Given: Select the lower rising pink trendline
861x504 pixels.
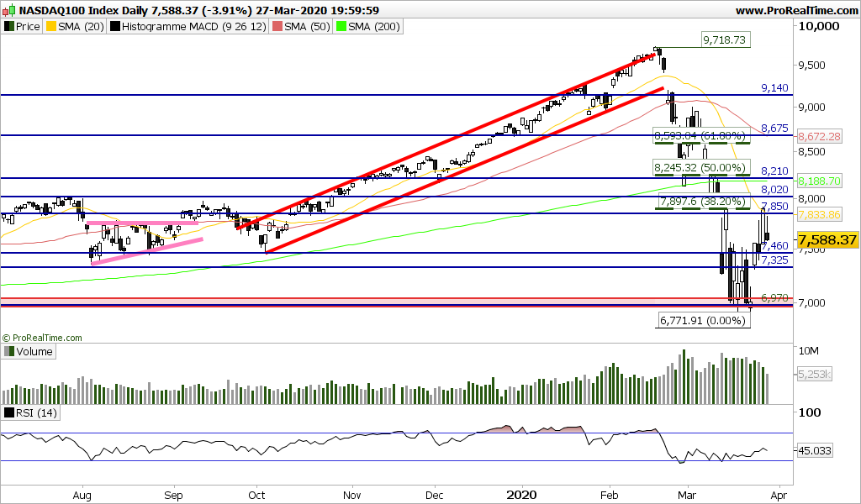Looking at the screenshot, I should coord(147,251).
